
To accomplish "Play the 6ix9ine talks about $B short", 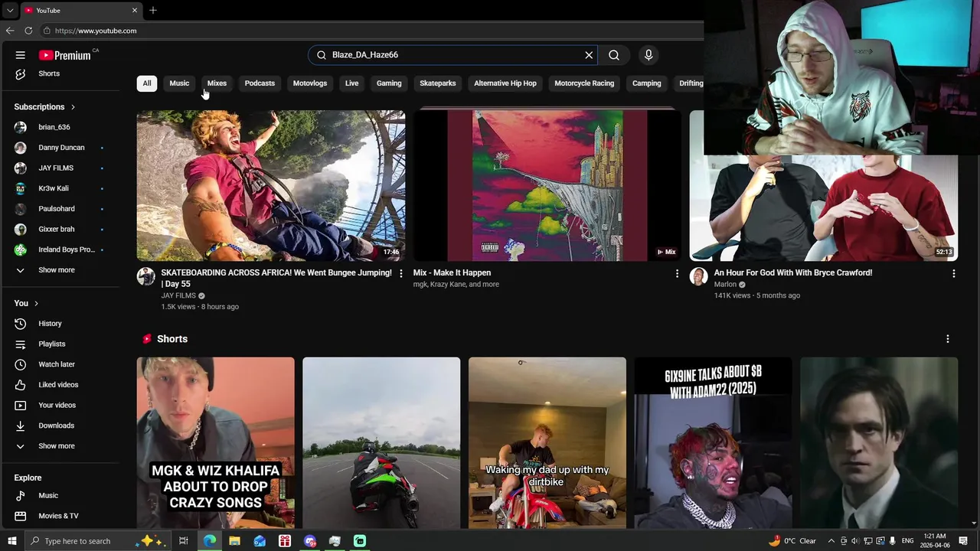I will [x=714, y=442].
